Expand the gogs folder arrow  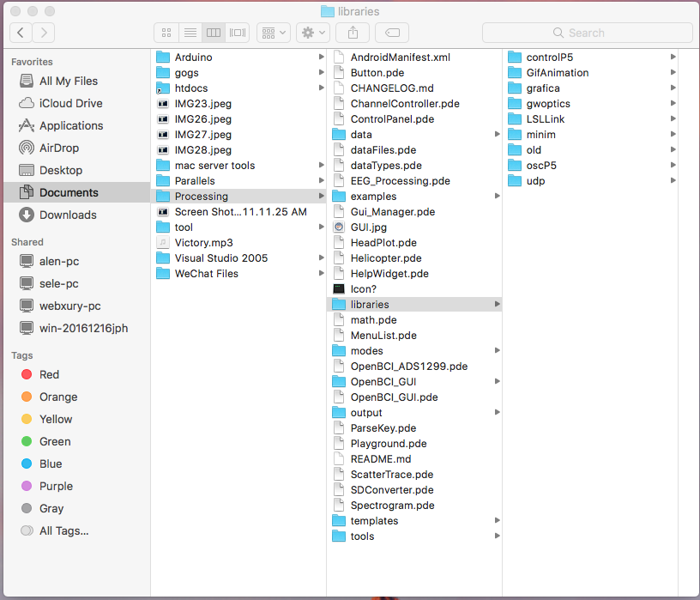[x=321, y=72]
